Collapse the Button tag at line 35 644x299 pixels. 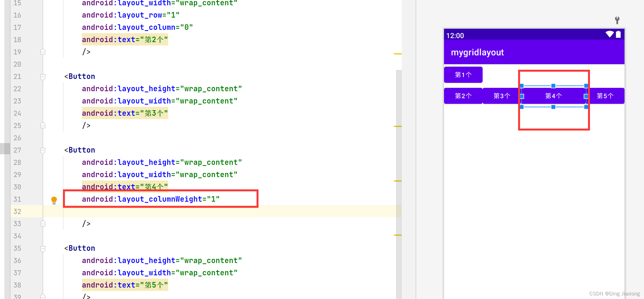pyautogui.click(x=43, y=249)
